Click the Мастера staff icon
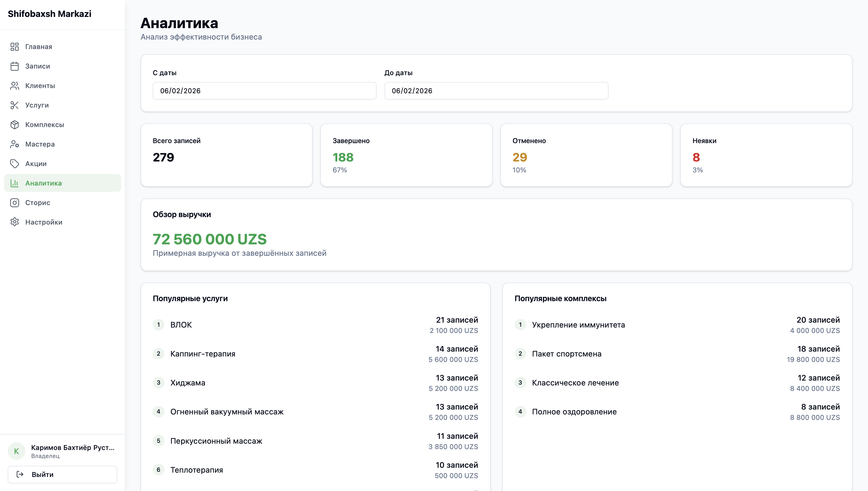Screen dimensions: 868x491 point(15,144)
